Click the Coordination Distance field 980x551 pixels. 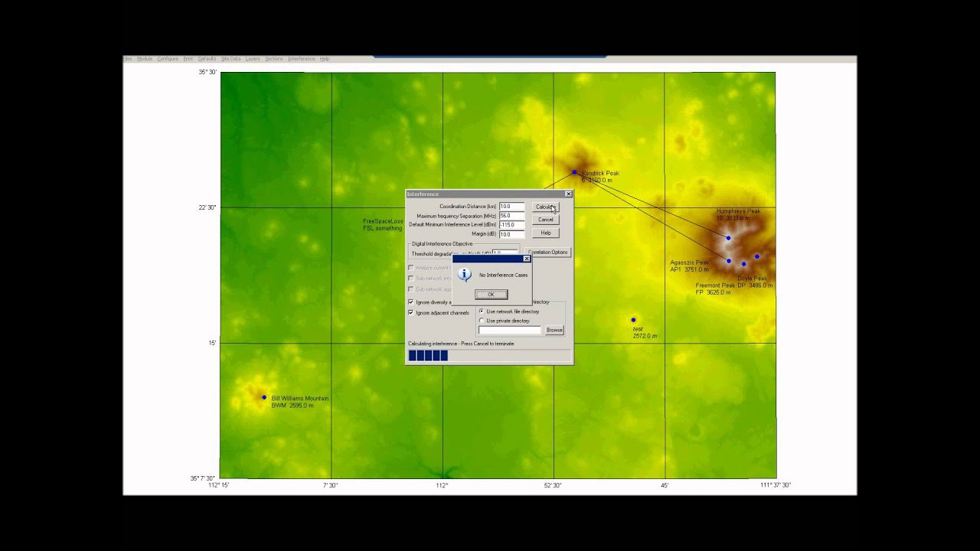[511, 207]
